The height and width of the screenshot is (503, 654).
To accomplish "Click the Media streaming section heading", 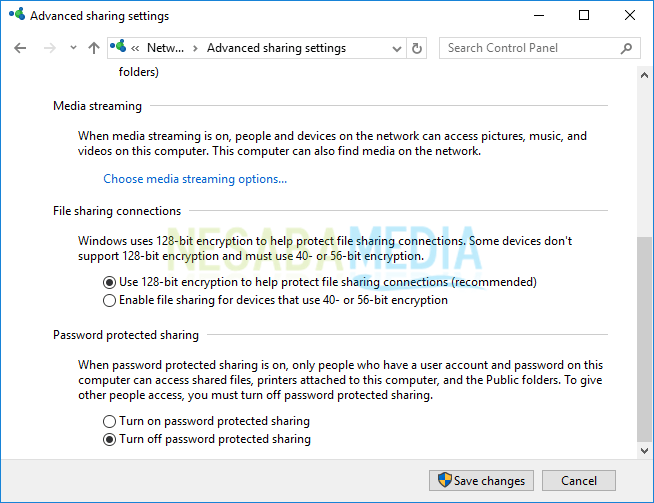I will click(x=97, y=106).
